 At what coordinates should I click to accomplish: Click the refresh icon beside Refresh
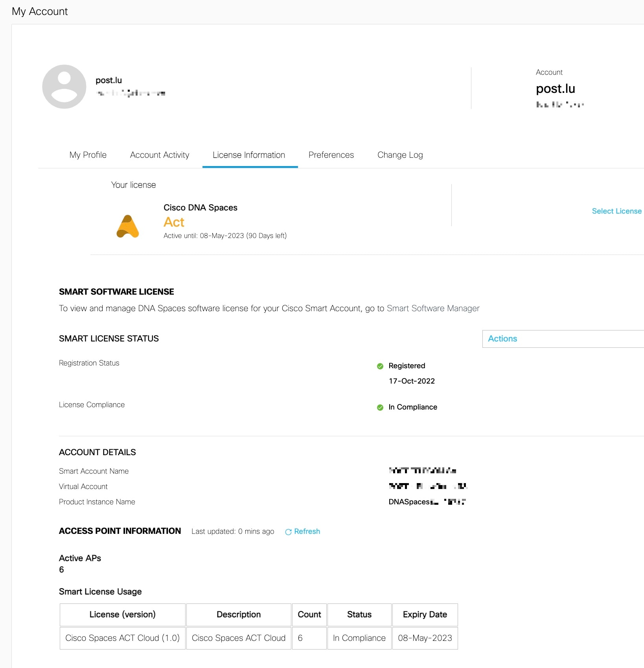click(288, 532)
